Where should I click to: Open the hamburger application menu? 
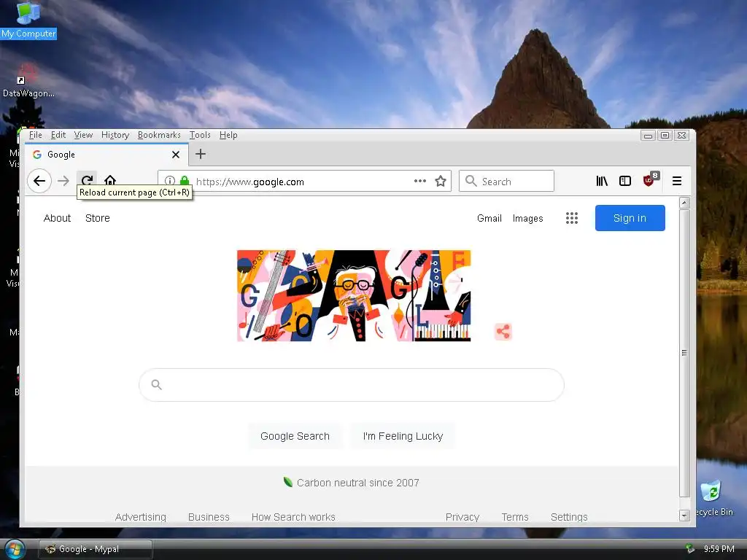[x=676, y=181]
